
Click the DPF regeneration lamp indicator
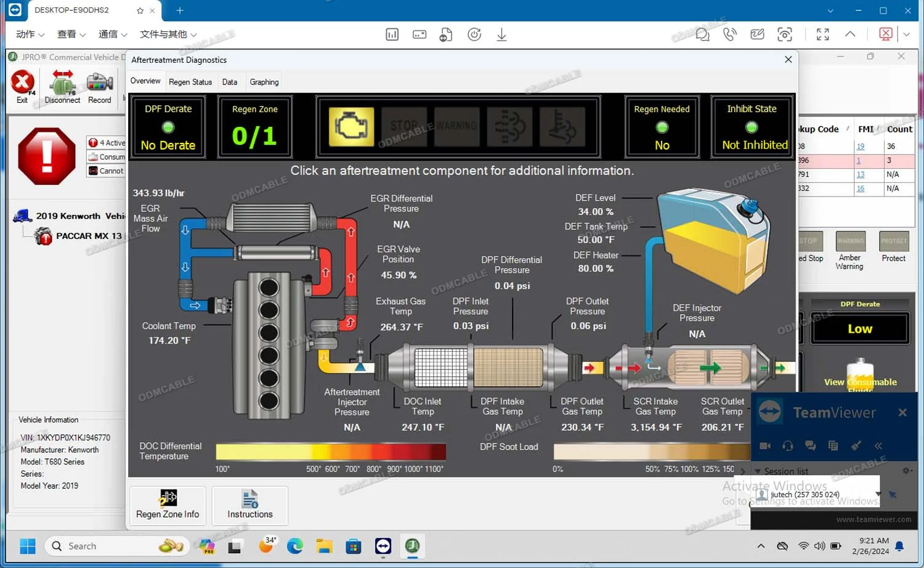point(509,127)
